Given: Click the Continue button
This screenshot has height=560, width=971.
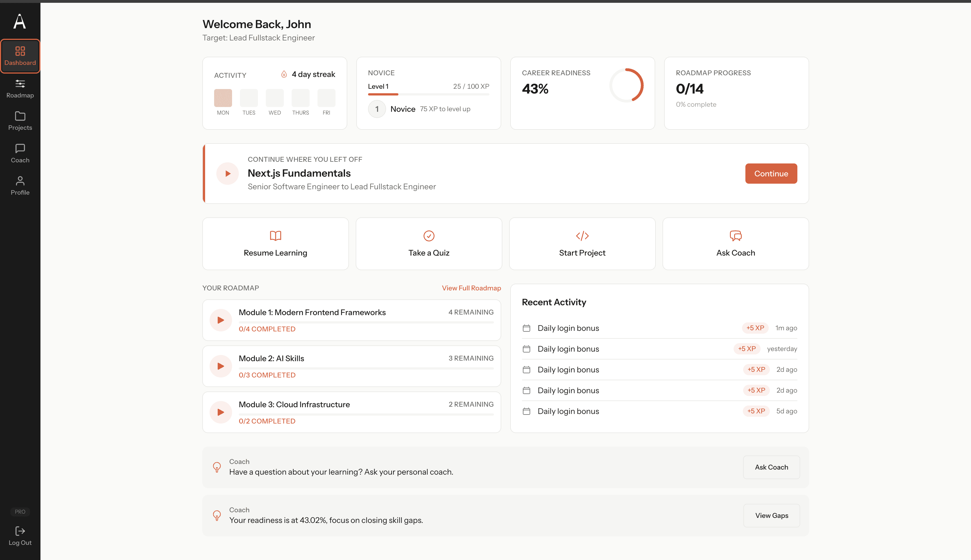Looking at the screenshot, I should [x=771, y=174].
